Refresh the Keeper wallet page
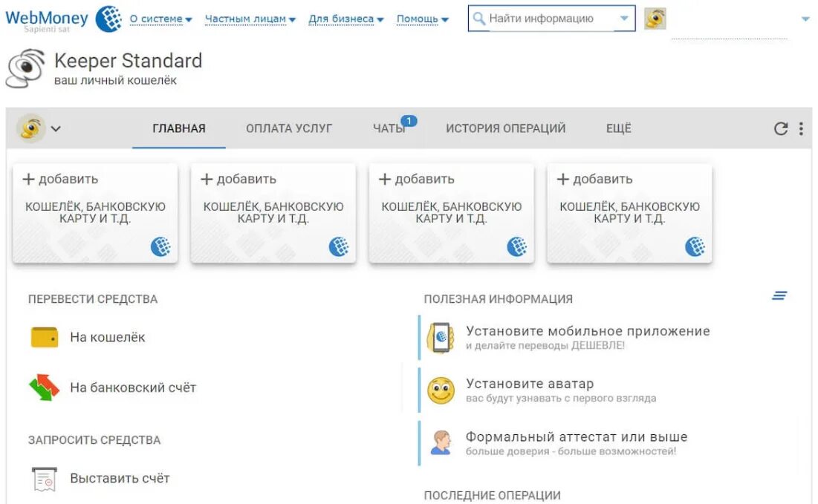This screenshot has height=504, width=818. [x=780, y=128]
